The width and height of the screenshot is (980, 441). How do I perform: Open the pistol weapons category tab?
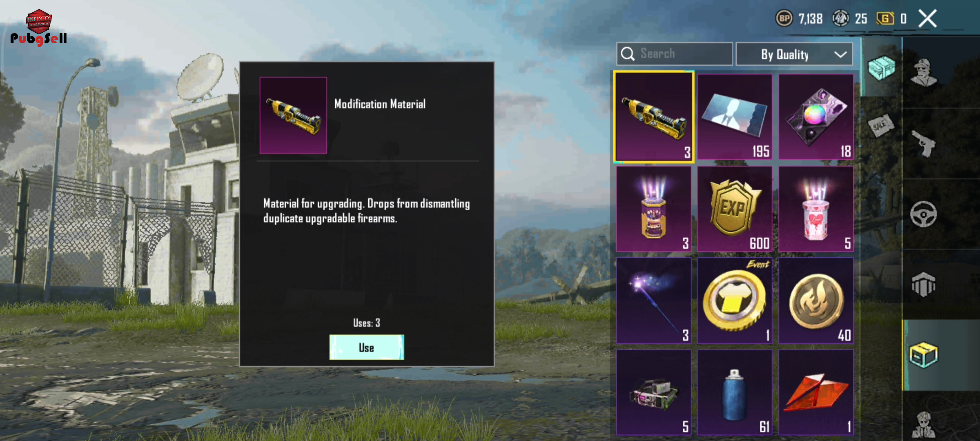tap(924, 143)
